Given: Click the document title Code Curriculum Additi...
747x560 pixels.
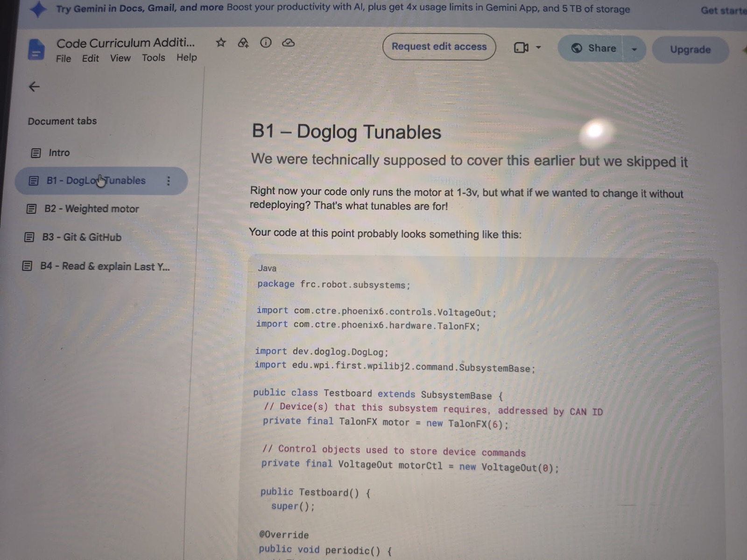Looking at the screenshot, I should click(126, 43).
